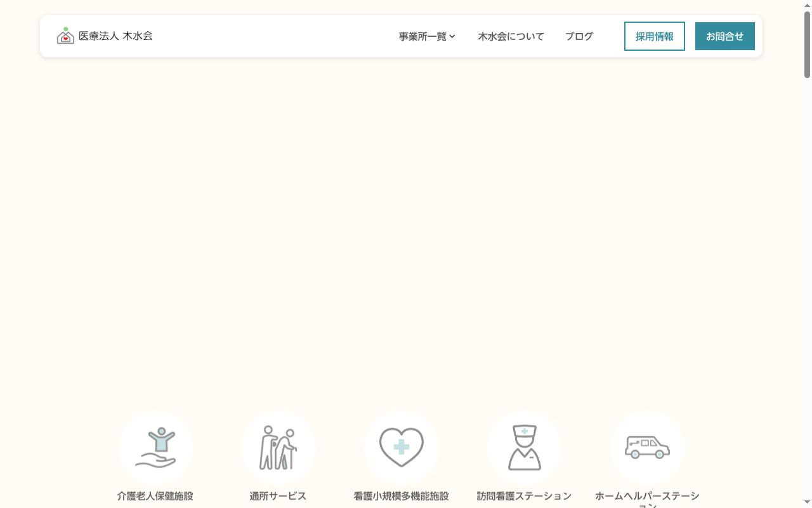The image size is (812, 508).
Task: Click the 医療法人 木水会 house logo icon
Action: pyautogui.click(x=65, y=36)
